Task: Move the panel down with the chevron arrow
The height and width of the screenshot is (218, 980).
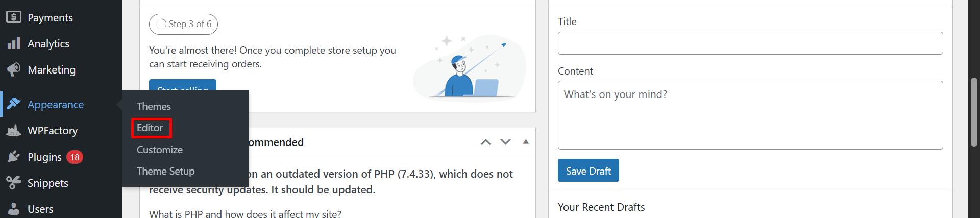Action: click(505, 142)
